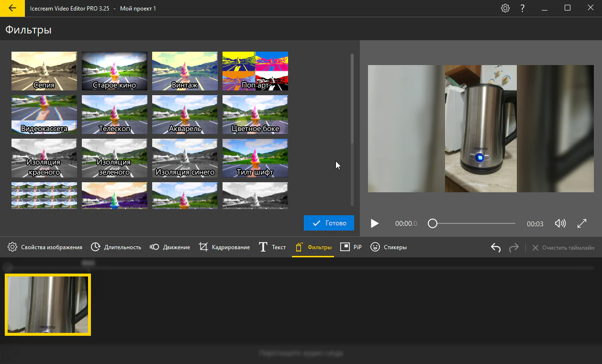This screenshot has height=364, width=602.
Task: Undo the last action
Action: tap(496, 247)
